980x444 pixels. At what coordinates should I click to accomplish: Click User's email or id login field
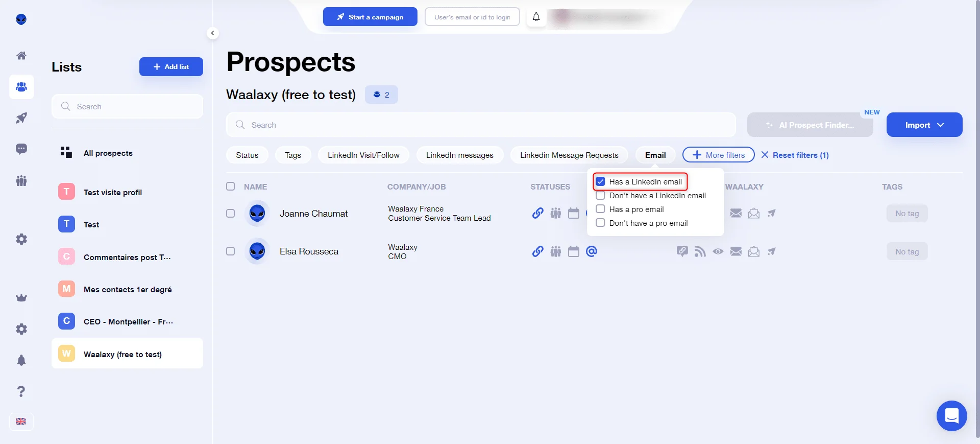pyautogui.click(x=472, y=17)
